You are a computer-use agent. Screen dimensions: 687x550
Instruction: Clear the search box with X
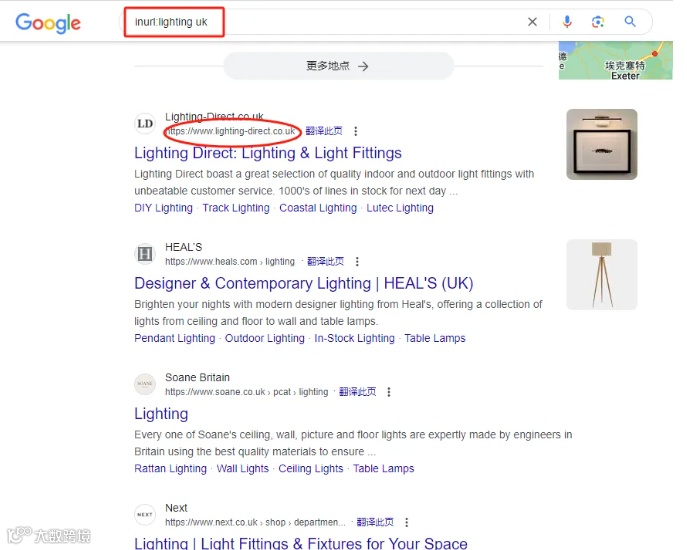tap(532, 21)
